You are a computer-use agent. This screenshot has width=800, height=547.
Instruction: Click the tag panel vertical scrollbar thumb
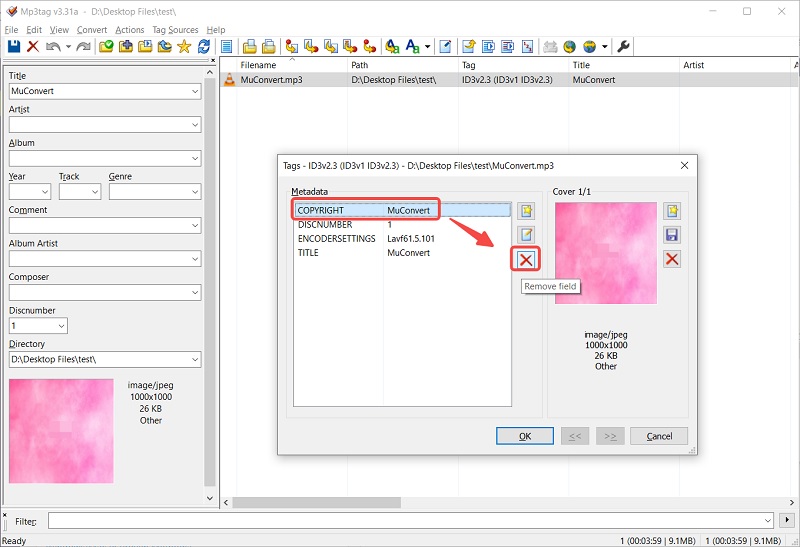pos(210,283)
